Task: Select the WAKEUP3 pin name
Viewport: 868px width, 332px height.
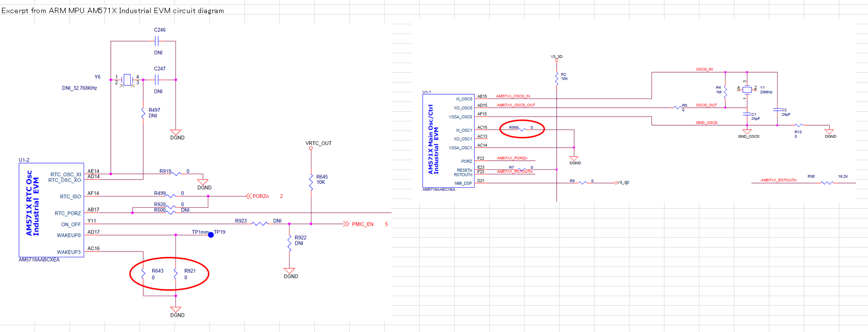Action: 69,252
